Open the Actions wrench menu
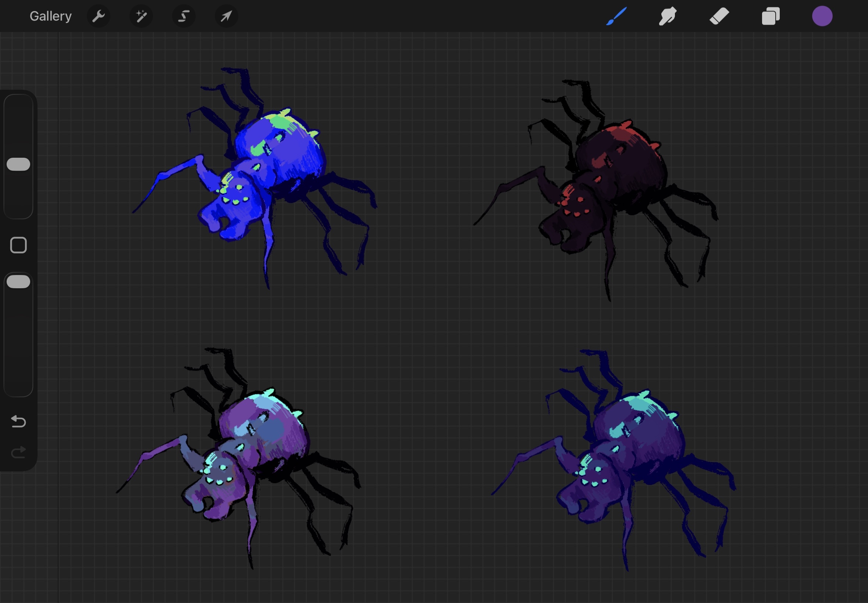The height and width of the screenshot is (603, 868). pyautogui.click(x=98, y=16)
